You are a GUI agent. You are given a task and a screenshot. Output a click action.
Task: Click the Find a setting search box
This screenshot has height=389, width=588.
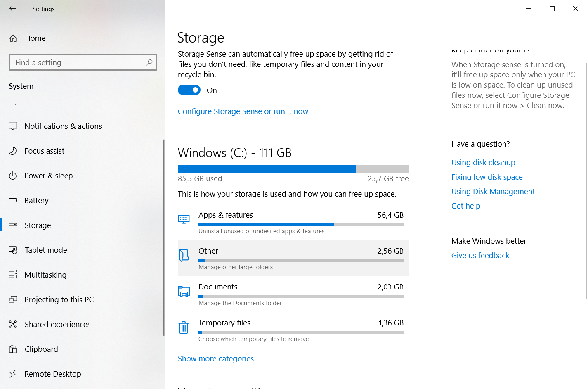click(83, 62)
